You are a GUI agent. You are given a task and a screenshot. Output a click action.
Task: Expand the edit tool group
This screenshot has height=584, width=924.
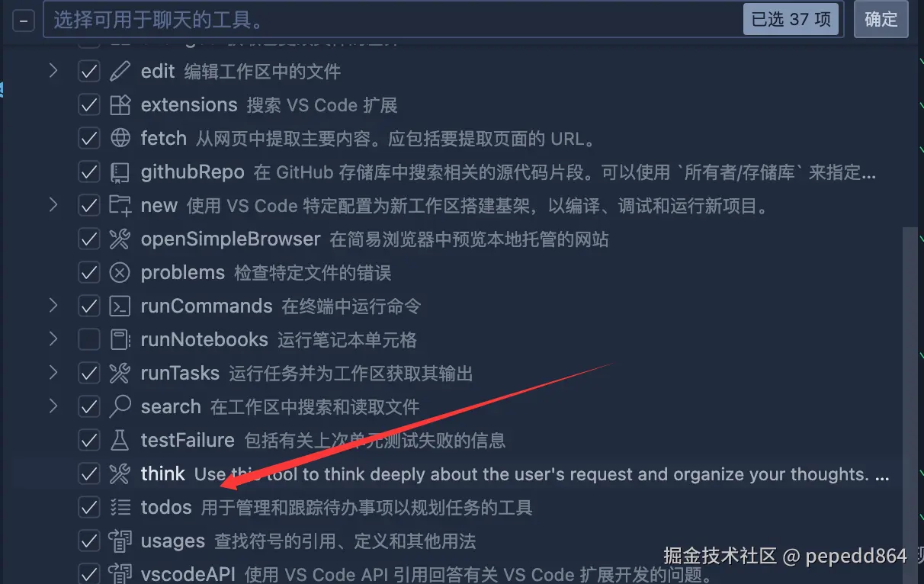tap(53, 71)
